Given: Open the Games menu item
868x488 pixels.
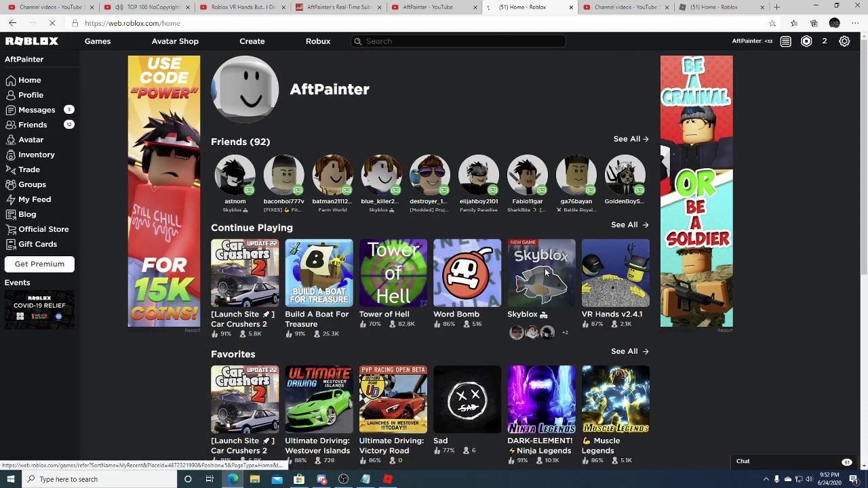Looking at the screenshot, I should click(x=98, y=41).
